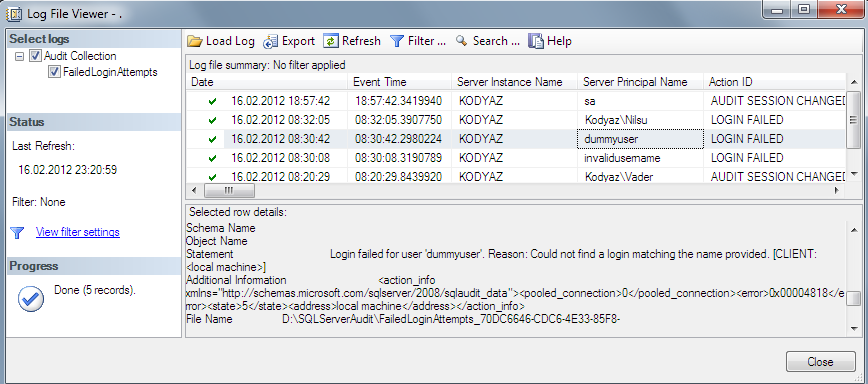Sort by Server Principal Name column
Screen dimensions: 868x384
pos(640,82)
